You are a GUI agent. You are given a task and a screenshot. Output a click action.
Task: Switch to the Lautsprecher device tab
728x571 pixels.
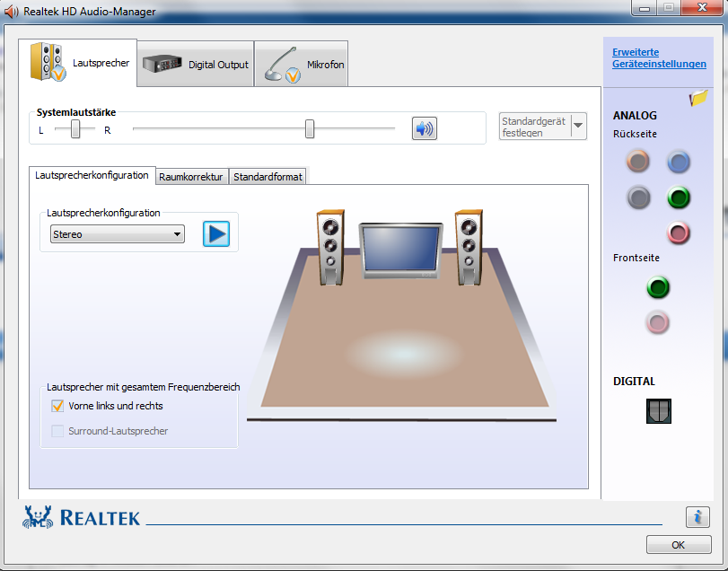78,63
